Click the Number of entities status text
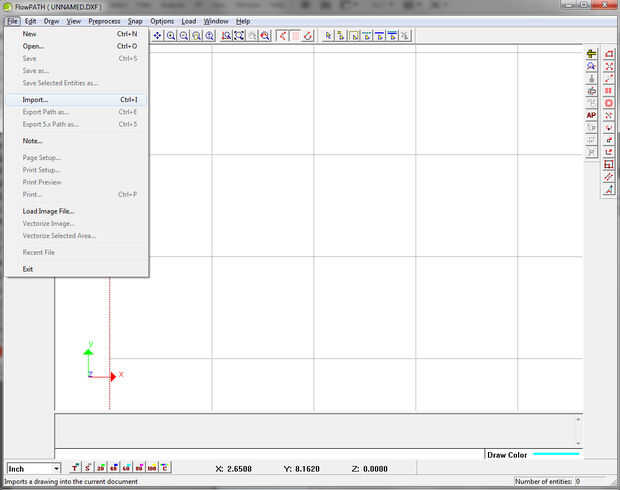This screenshot has width=620, height=490. (547, 482)
